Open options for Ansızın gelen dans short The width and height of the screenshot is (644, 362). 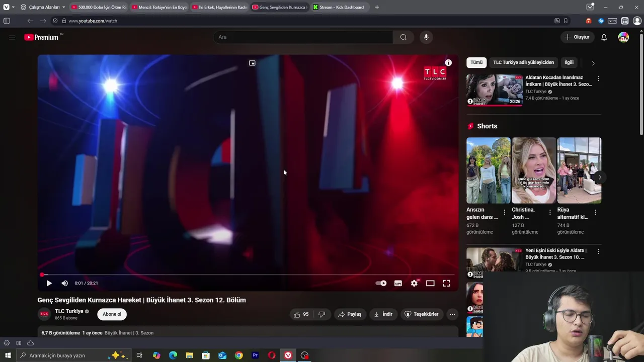[504, 213]
